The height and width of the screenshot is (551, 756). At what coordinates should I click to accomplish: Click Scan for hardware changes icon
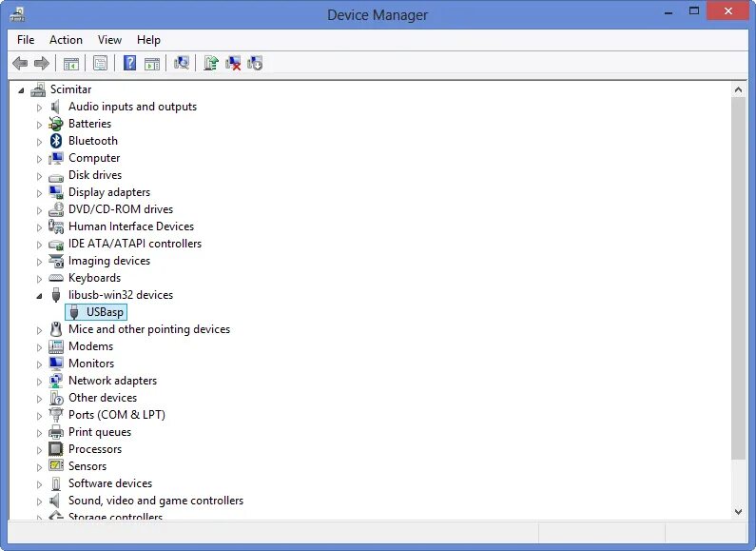(x=182, y=63)
